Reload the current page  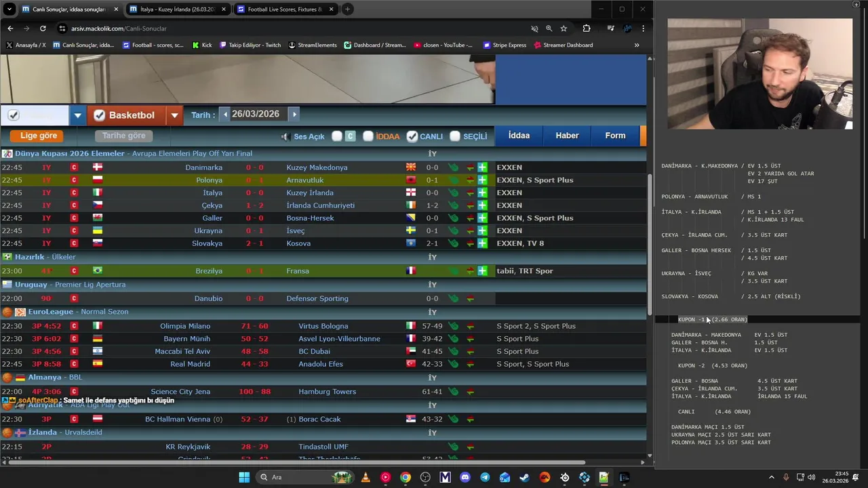click(43, 28)
